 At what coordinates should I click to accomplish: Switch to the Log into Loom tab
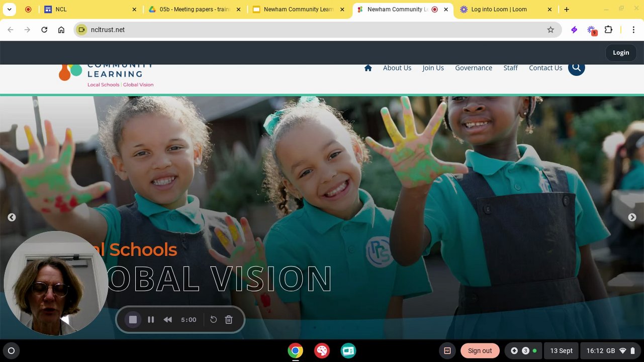coord(506,9)
